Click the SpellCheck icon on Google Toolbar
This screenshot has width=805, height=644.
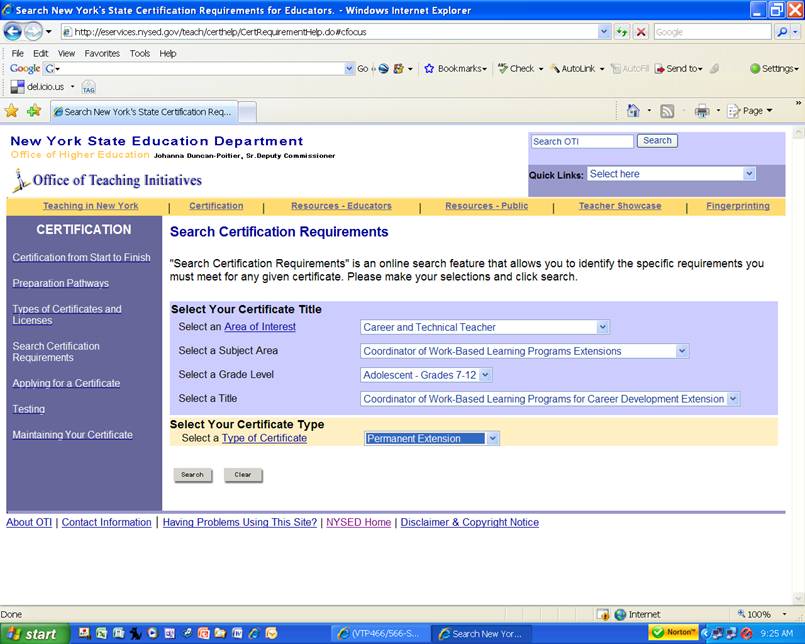519,68
